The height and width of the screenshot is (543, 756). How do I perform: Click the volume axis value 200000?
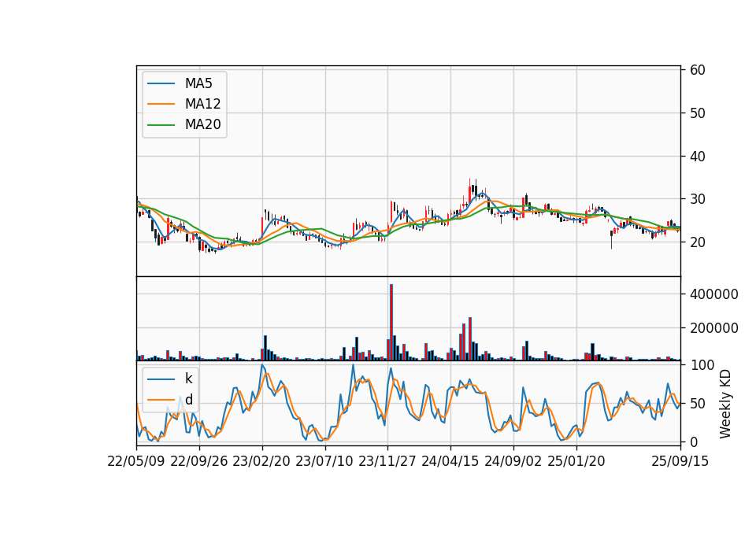(714, 328)
